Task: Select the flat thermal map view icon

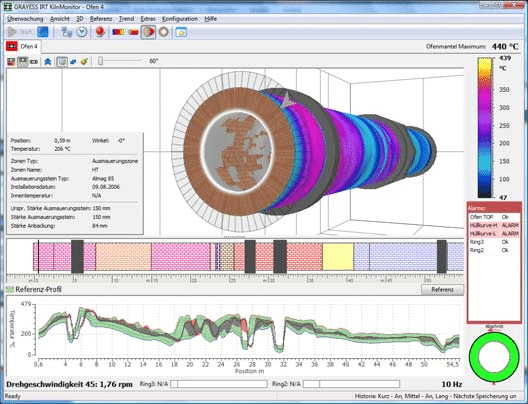Action: point(118,32)
